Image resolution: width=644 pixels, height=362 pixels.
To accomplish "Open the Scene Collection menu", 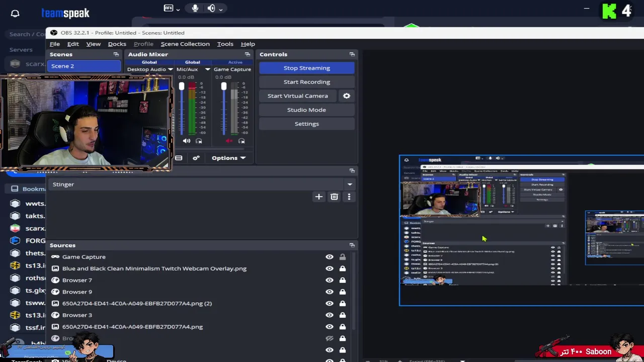I will click(185, 44).
